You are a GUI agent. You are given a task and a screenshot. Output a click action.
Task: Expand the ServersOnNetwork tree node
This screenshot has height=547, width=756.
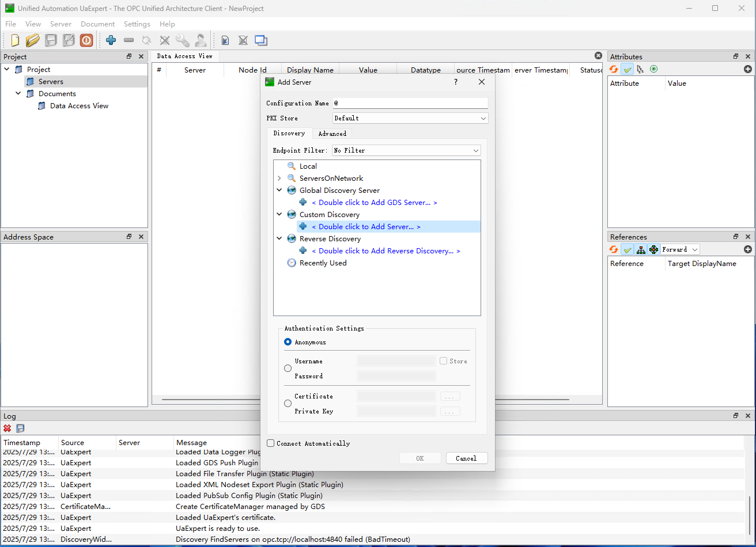279,178
